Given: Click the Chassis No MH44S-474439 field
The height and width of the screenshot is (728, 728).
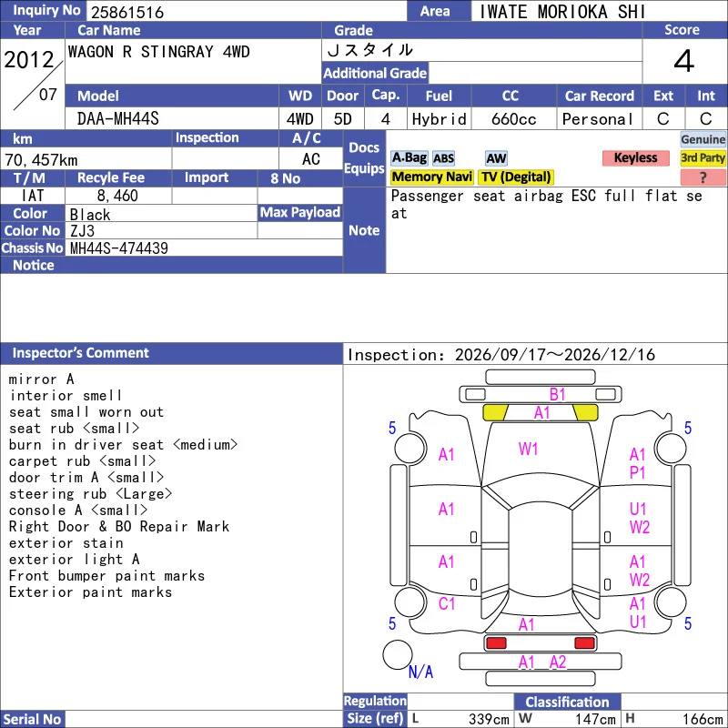Looking at the screenshot, I should pos(204,248).
